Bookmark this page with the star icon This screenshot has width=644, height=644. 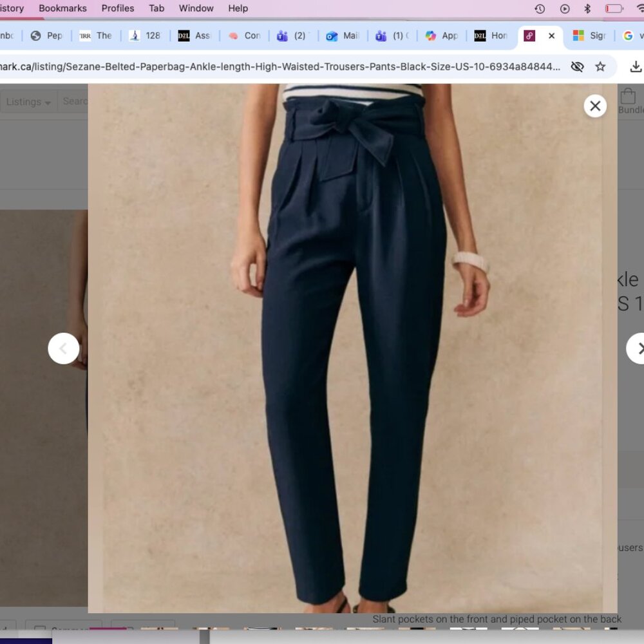(600, 66)
